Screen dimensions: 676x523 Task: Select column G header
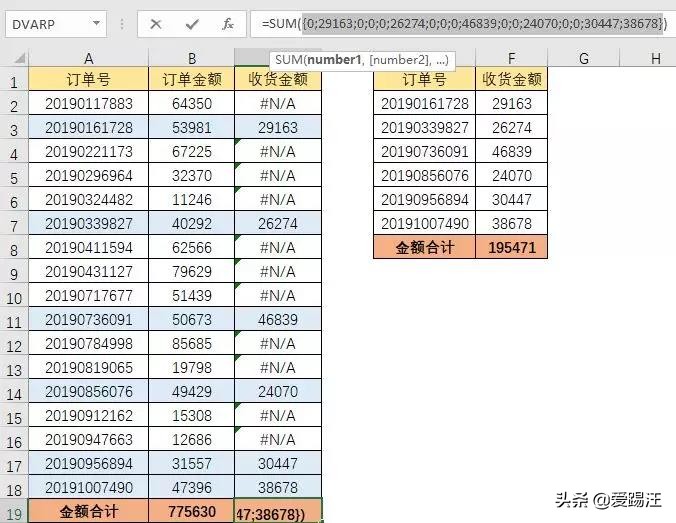583,58
